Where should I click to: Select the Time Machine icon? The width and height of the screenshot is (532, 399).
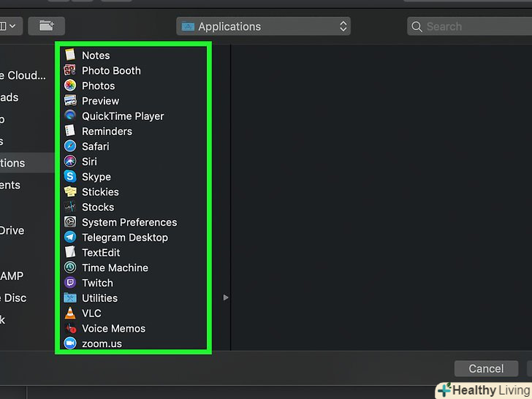(70, 267)
